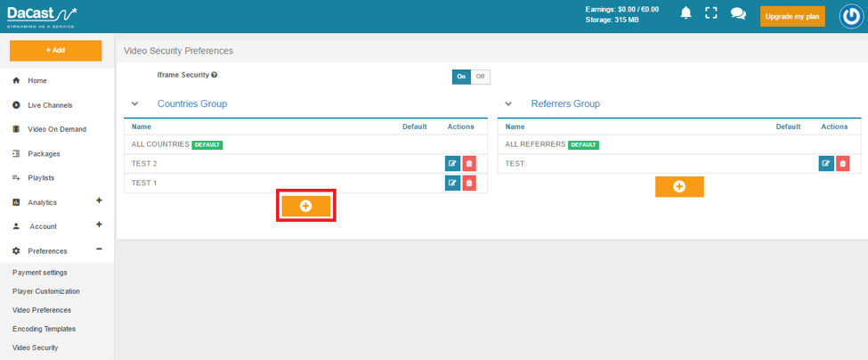The height and width of the screenshot is (360, 868).
Task: Select the ALL COUNTRIES row
Action: click(x=305, y=144)
